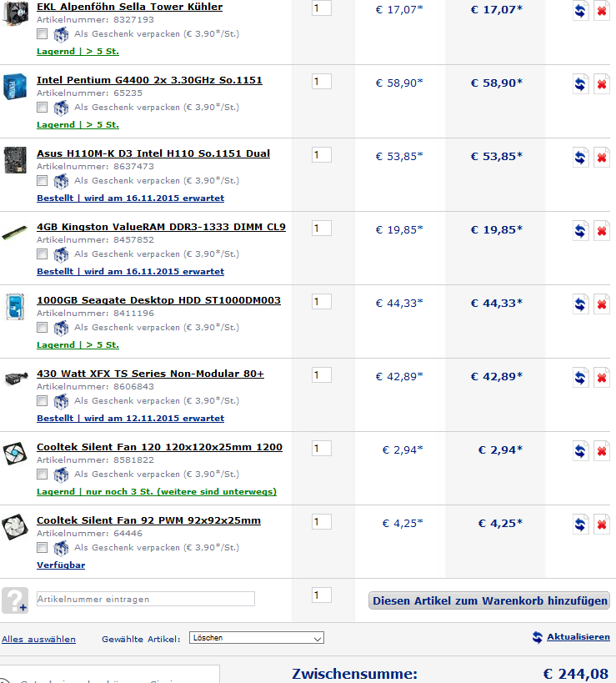Click Alles auswählen link
The image size is (616, 683).
[x=38, y=640]
